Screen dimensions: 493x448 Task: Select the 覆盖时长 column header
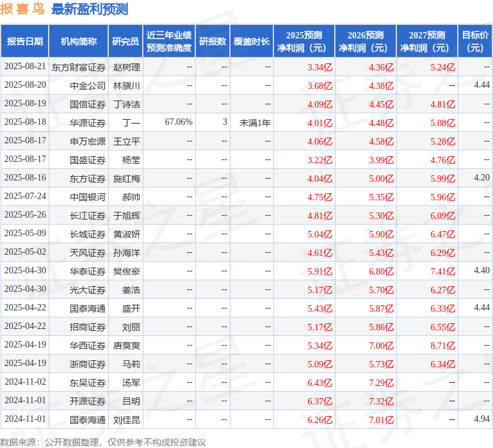(x=252, y=42)
